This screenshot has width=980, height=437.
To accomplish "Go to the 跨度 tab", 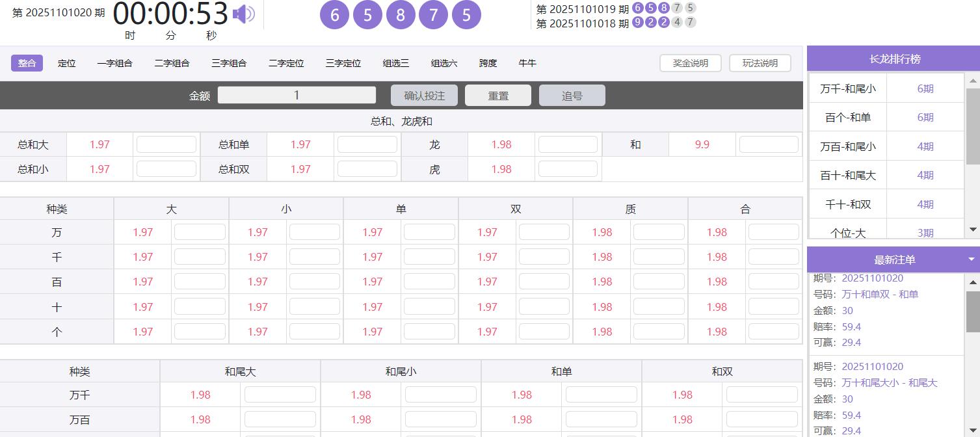I will pyautogui.click(x=488, y=63).
